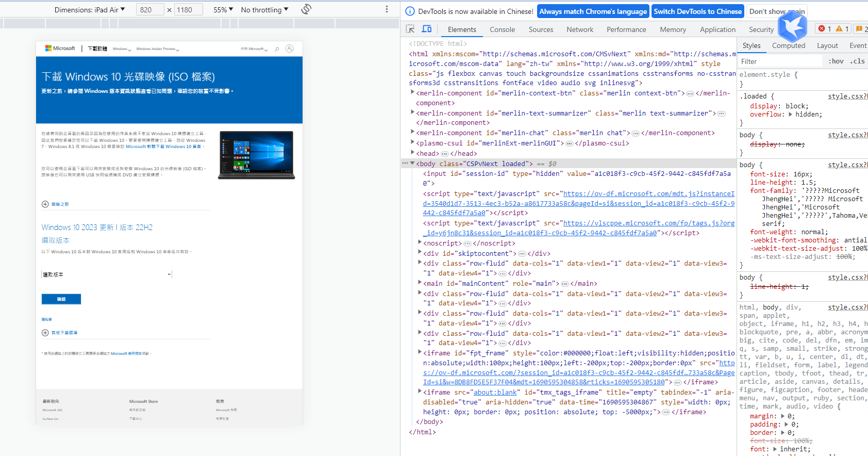The width and height of the screenshot is (868, 456).
Task: Open the Sources tab
Action: click(x=541, y=29)
